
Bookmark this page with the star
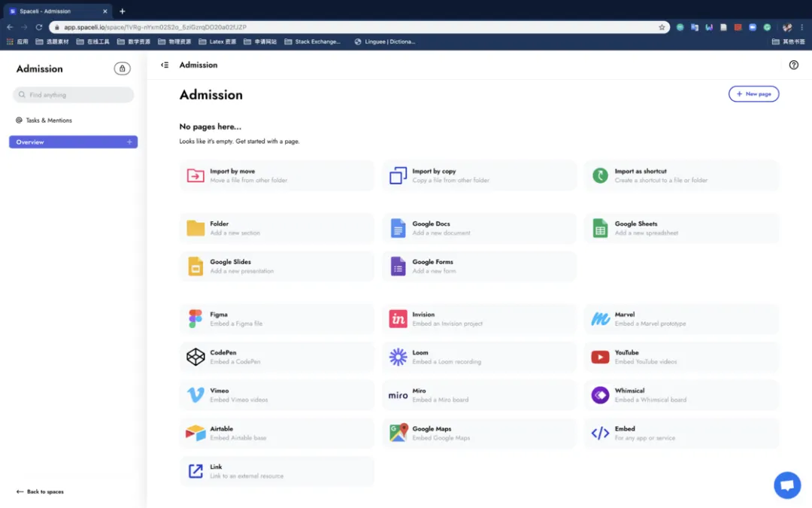[x=662, y=27]
